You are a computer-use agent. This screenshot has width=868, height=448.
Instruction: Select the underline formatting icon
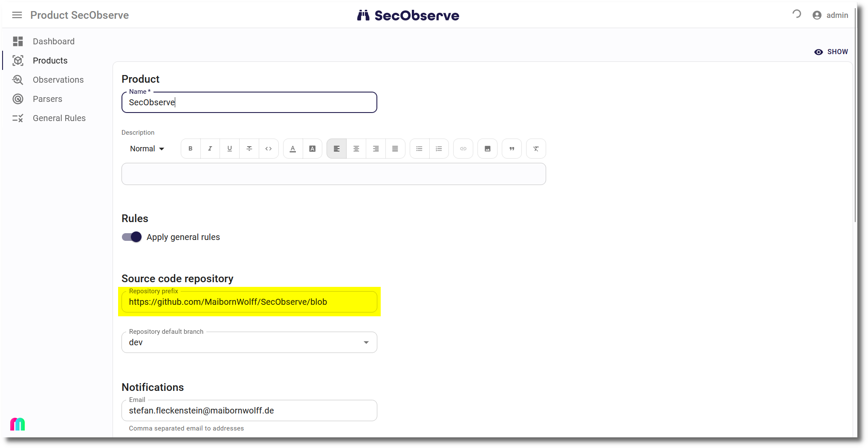coord(229,148)
